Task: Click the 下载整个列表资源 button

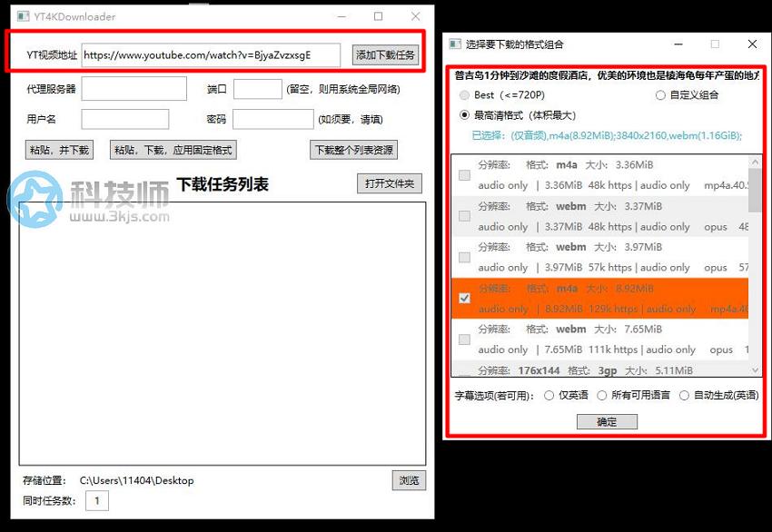Action: pos(353,150)
